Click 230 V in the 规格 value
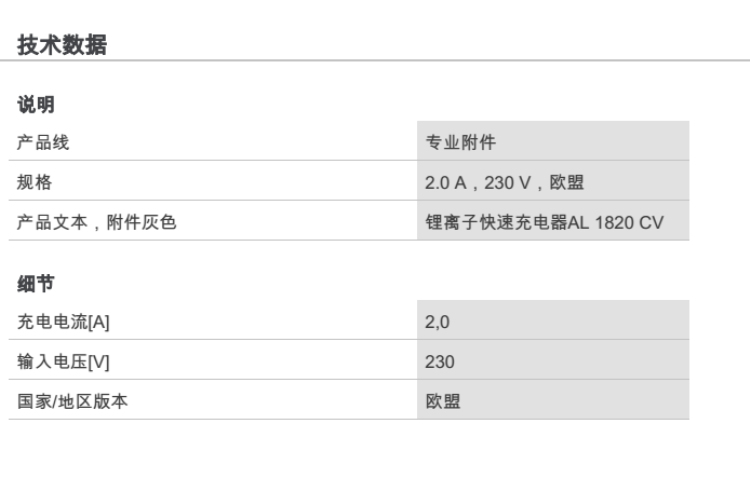This screenshot has width=750, height=491. [507, 182]
